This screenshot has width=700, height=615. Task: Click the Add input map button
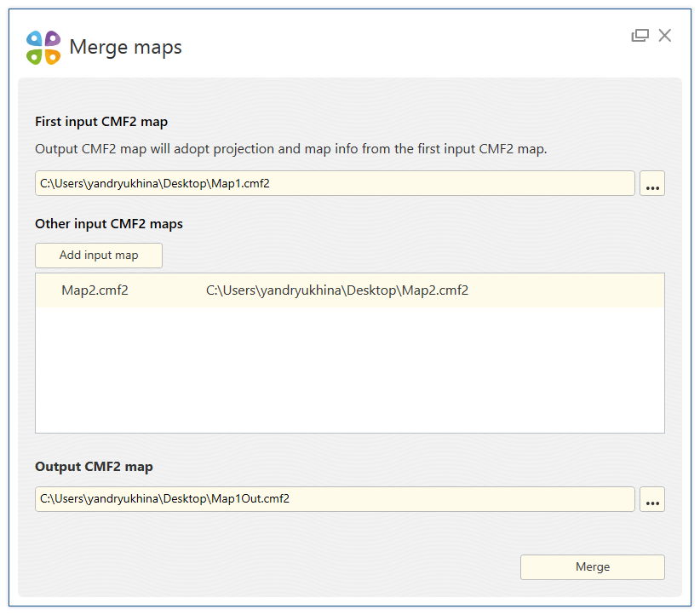click(99, 255)
